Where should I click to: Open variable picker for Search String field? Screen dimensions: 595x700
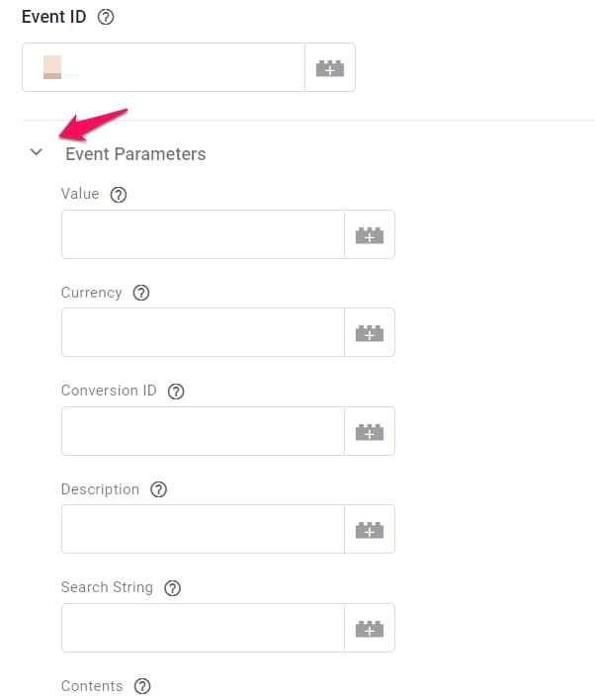(369, 628)
